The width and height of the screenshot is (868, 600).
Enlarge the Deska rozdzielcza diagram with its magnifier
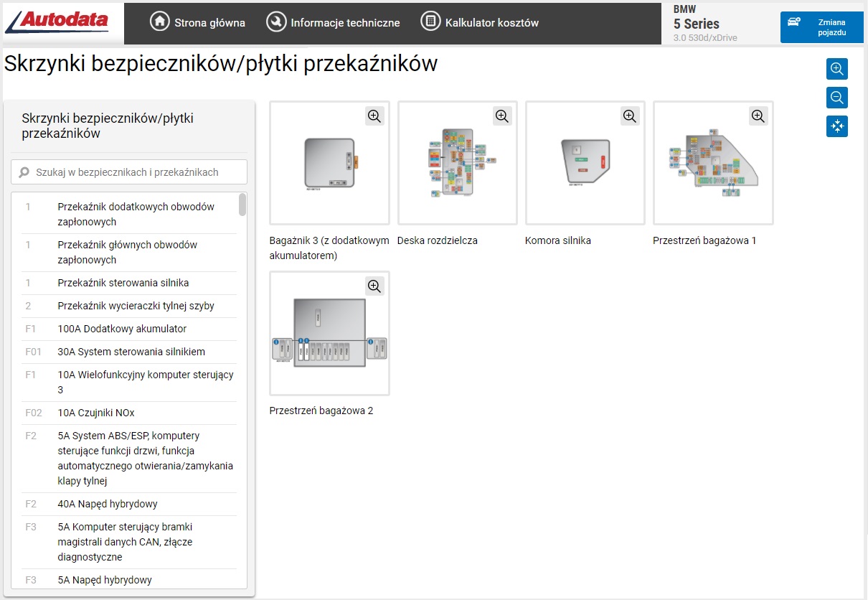click(502, 116)
